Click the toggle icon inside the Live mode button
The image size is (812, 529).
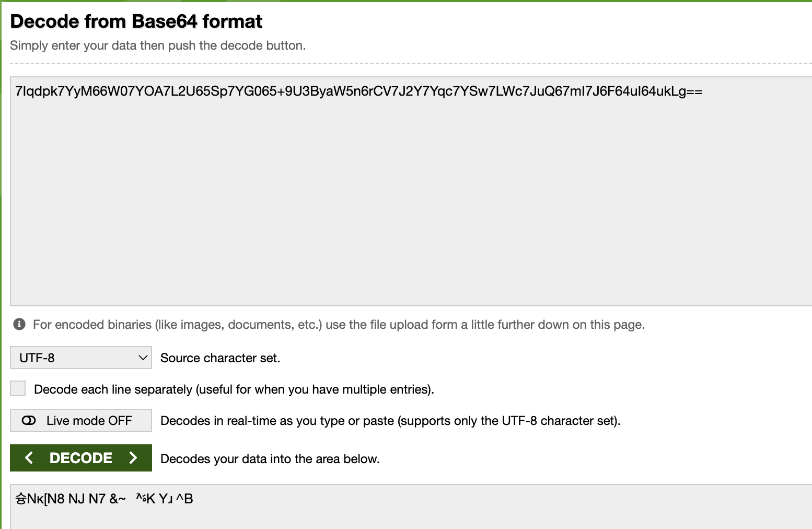coord(28,420)
